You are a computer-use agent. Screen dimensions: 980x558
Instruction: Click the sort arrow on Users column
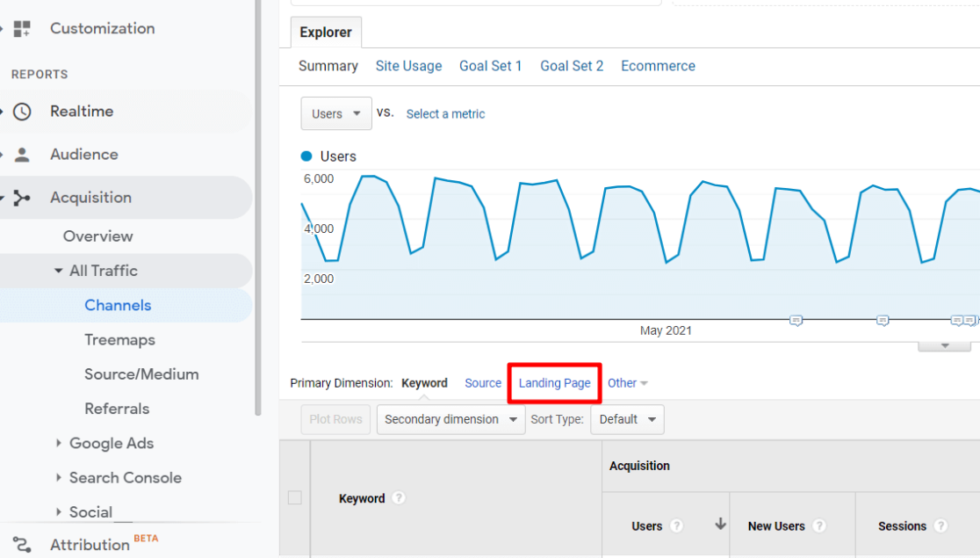718,525
